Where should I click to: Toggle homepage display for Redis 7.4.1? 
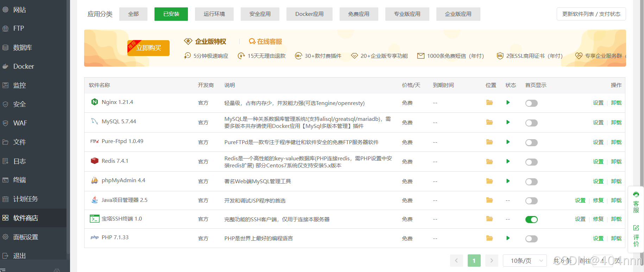click(531, 162)
